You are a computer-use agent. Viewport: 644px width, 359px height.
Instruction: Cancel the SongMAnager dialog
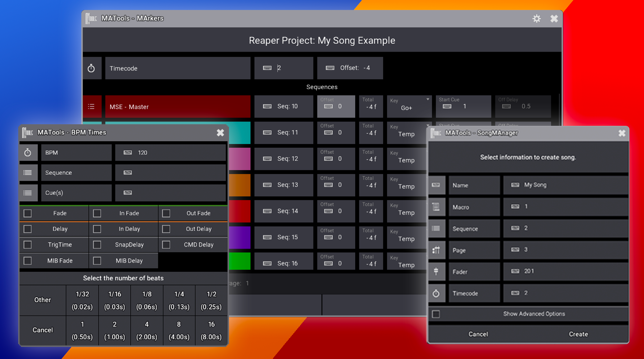click(x=478, y=334)
